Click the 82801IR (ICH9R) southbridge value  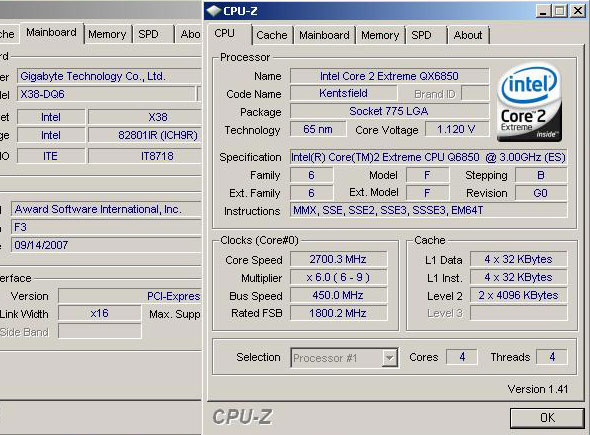[145, 135]
